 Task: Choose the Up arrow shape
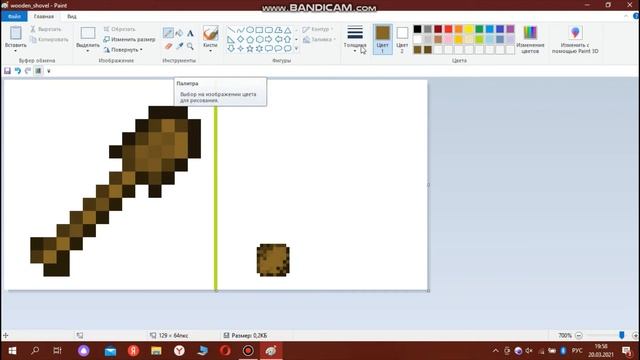(x=288, y=40)
